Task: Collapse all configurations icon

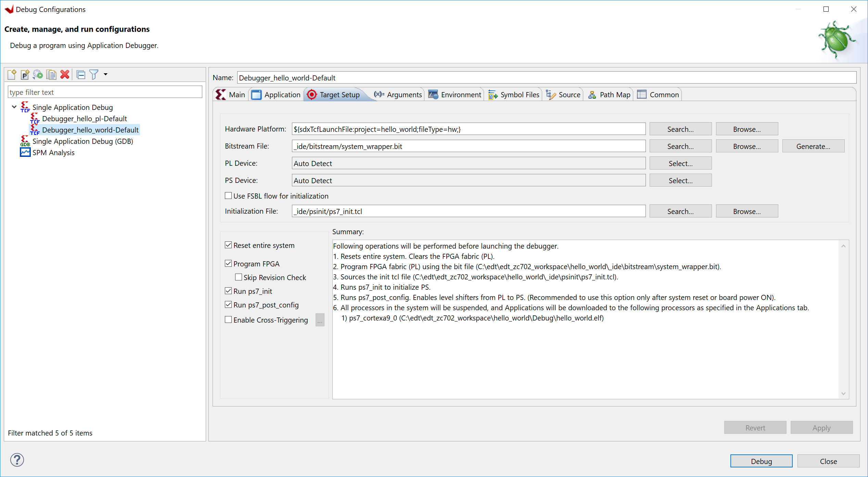Action: pyautogui.click(x=81, y=74)
